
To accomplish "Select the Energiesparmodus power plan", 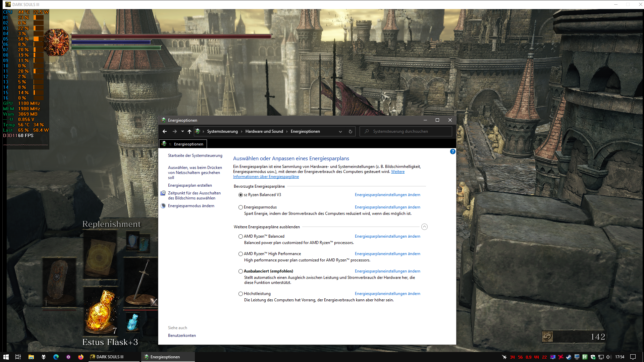I will (x=240, y=207).
